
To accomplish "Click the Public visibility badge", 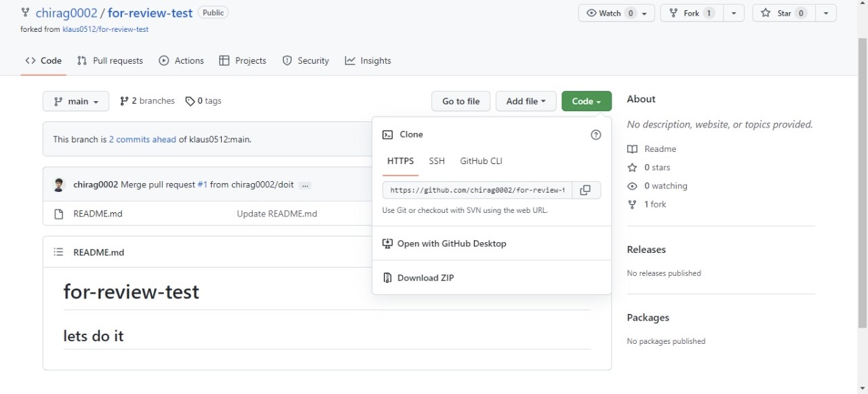I will click(213, 13).
